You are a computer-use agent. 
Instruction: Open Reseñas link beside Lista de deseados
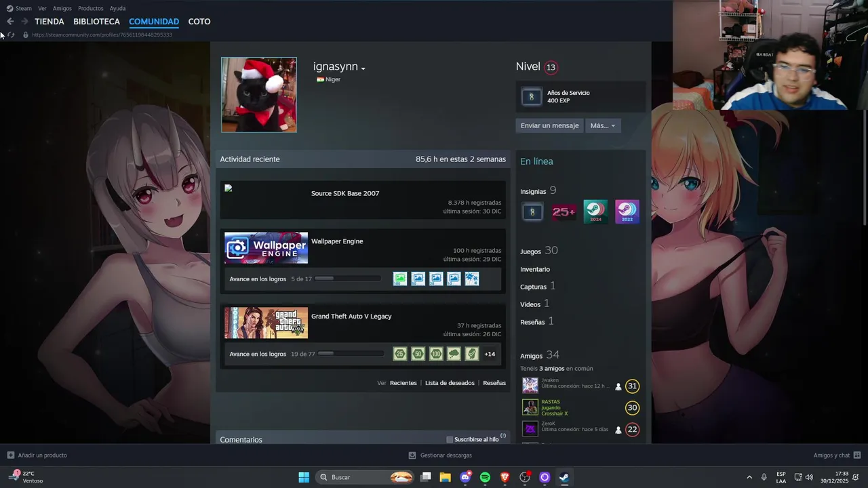click(x=494, y=383)
